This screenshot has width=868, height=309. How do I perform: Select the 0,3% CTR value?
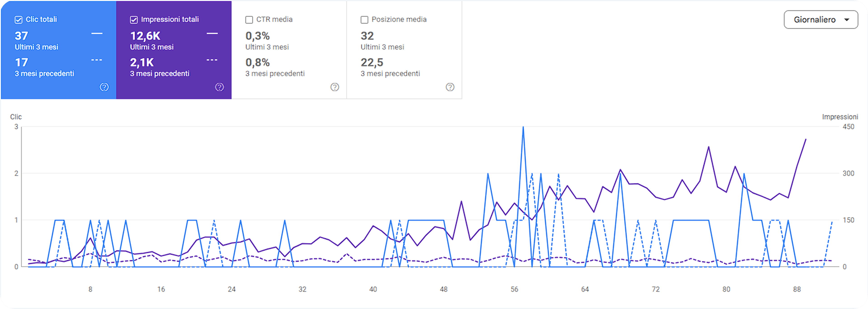257,36
